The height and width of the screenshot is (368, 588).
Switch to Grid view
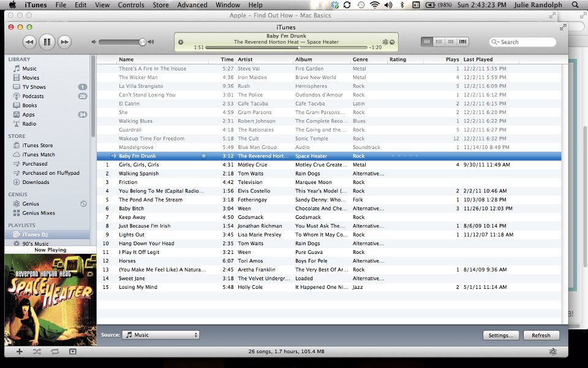click(x=451, y=42)
